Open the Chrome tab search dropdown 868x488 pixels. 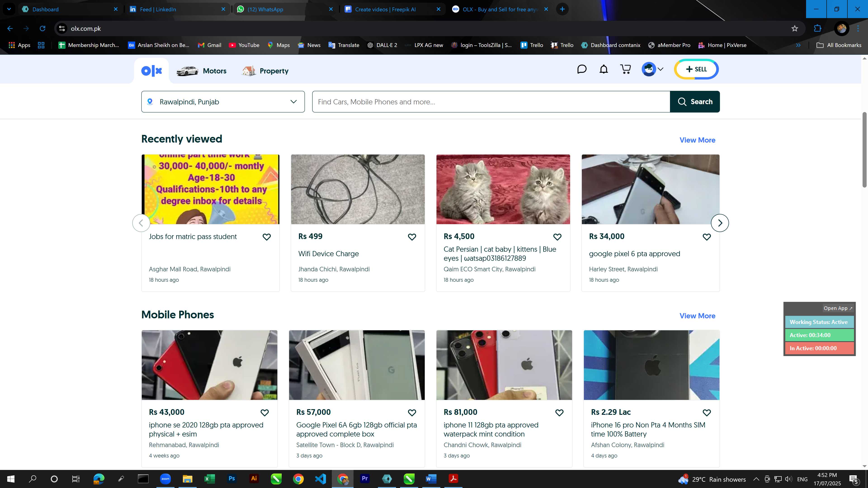pos(9,9)
